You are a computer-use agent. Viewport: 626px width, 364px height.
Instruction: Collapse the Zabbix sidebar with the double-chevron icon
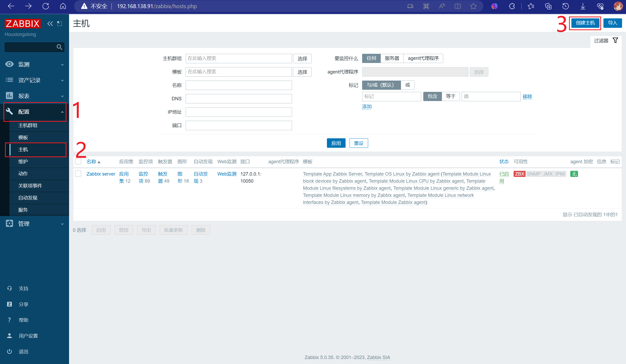[x=50, y=24]
